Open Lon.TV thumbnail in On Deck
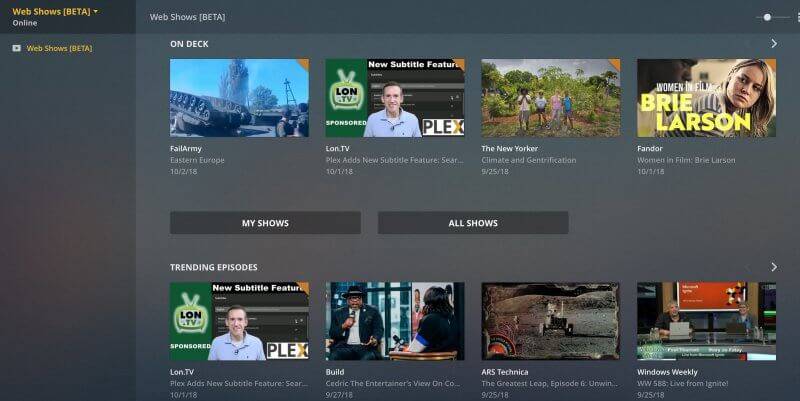 pyautogui.click(x=395, y=98)
